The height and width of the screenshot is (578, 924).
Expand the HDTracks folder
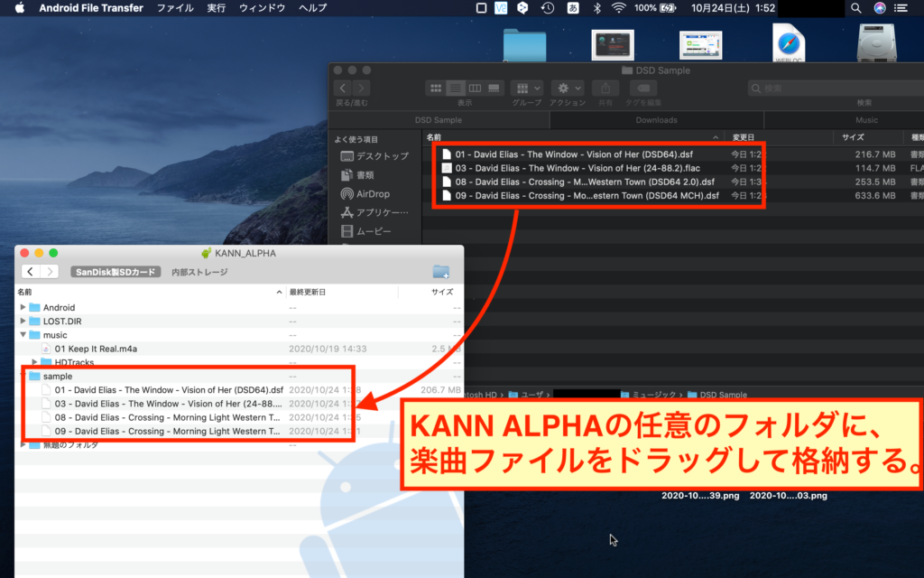point(35,361)
